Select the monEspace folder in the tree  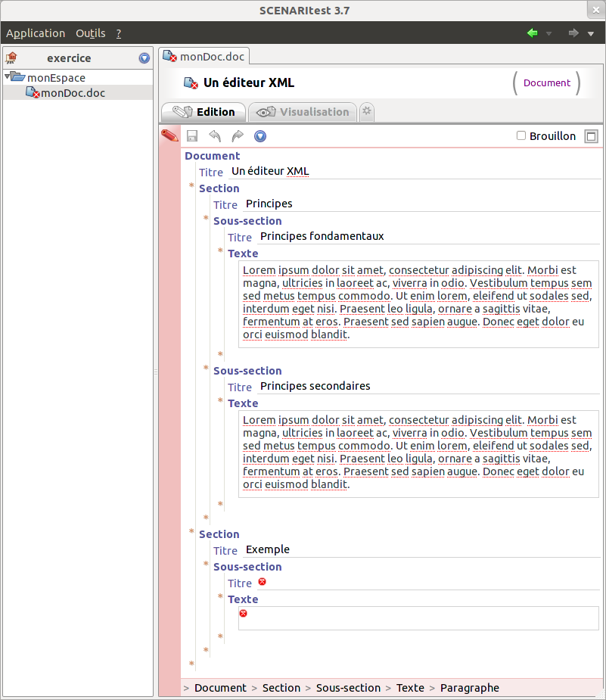pyautogui.click(x=56, y=78)
